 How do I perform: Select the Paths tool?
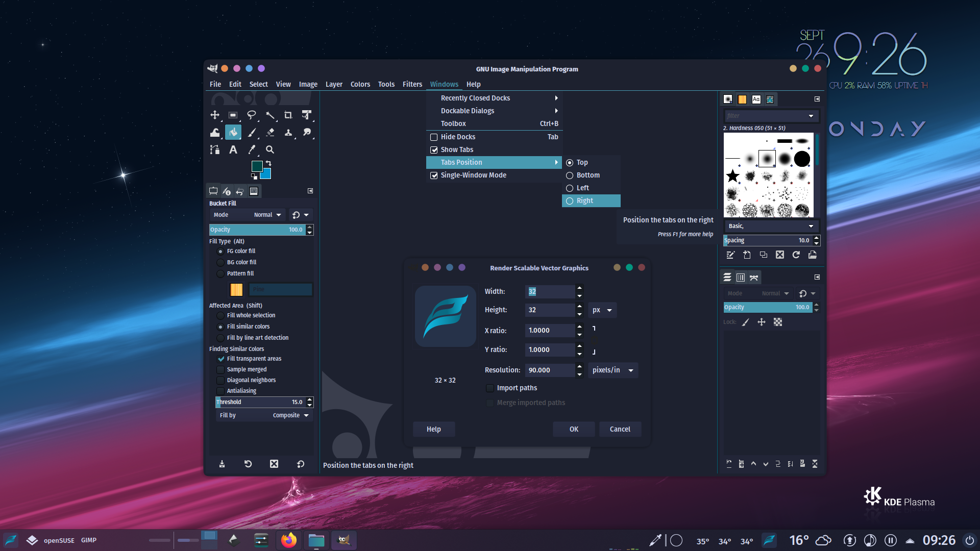coord(215,149)
